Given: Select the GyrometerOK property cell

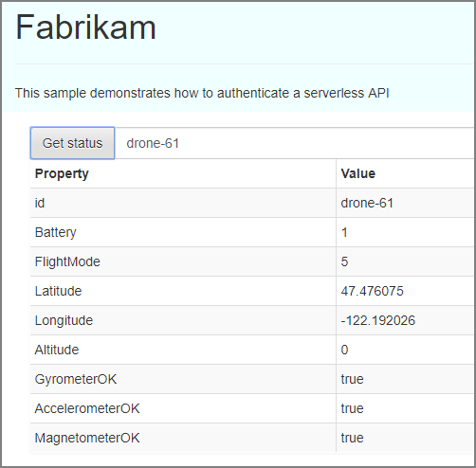Looking at the screenshot, I should (183, 379).
